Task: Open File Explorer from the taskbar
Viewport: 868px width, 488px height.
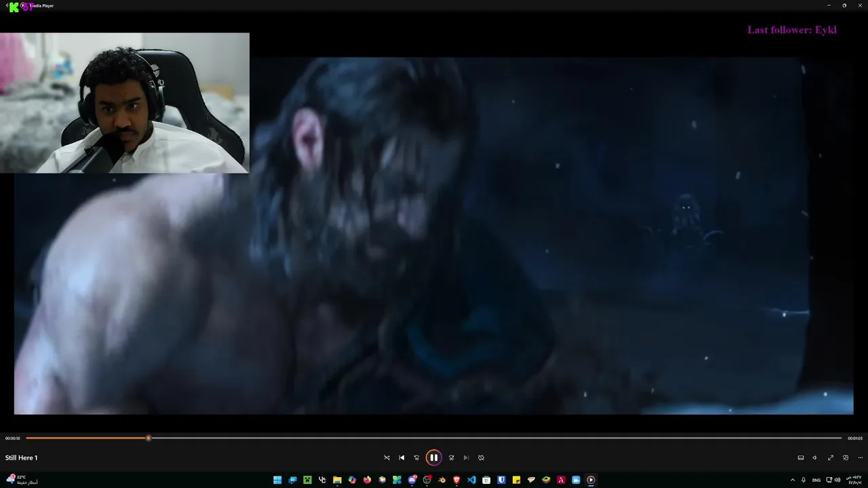Action: click(x=337, y=480)
